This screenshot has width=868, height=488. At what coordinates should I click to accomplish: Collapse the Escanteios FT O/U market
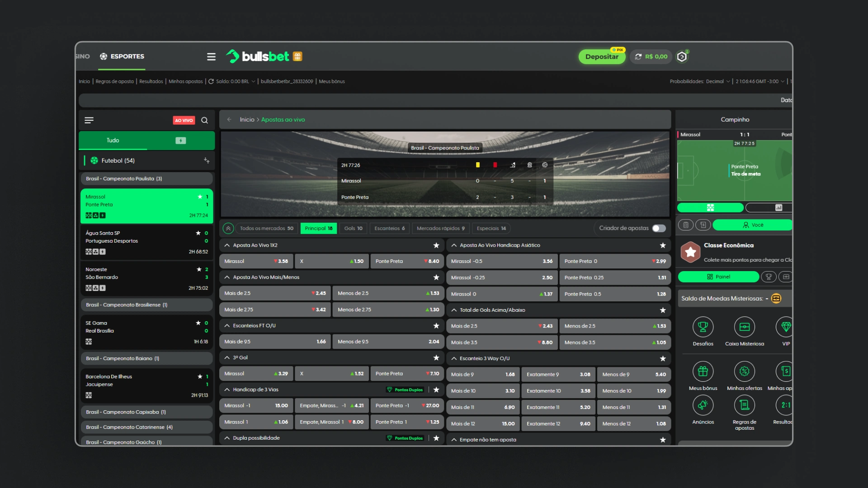tap(227, 326)
